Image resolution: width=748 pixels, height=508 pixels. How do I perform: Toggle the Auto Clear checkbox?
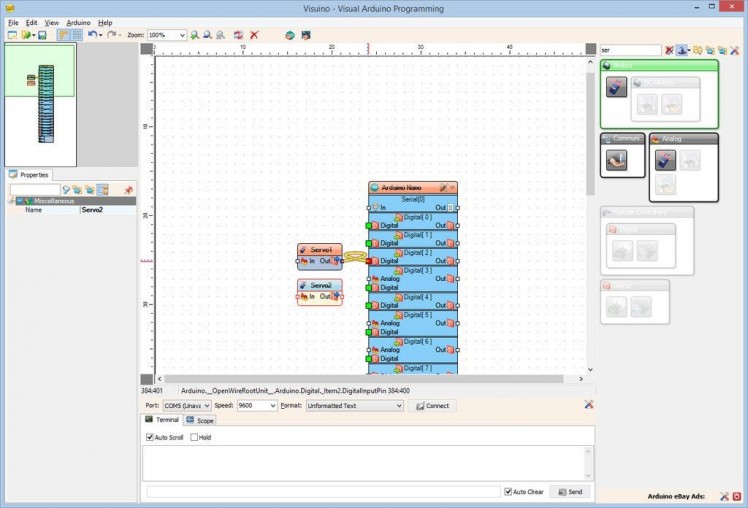pos(509,492)
